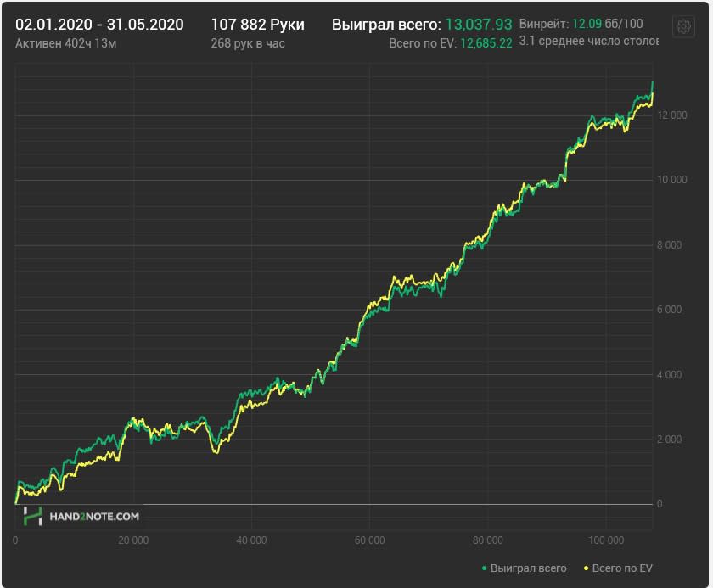This screenshot has width=713, height=588.
Task: Click the 20 000 x-axis label
Action: 133,540
